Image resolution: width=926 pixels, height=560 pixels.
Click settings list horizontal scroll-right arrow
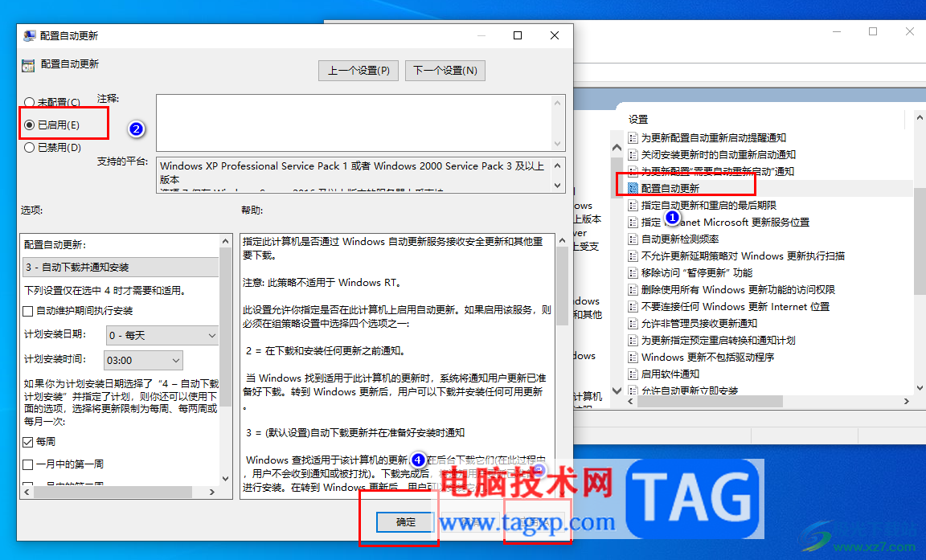tap(907, 401)
